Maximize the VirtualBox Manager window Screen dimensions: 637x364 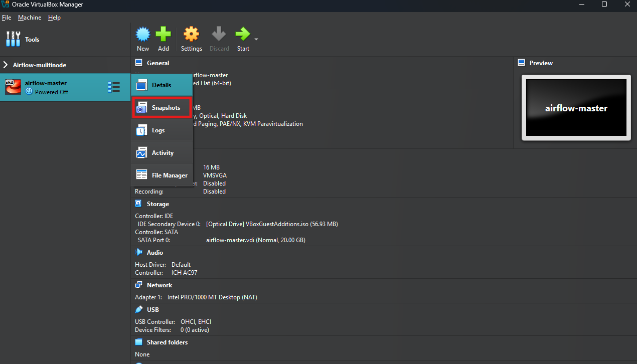[604, 5]
